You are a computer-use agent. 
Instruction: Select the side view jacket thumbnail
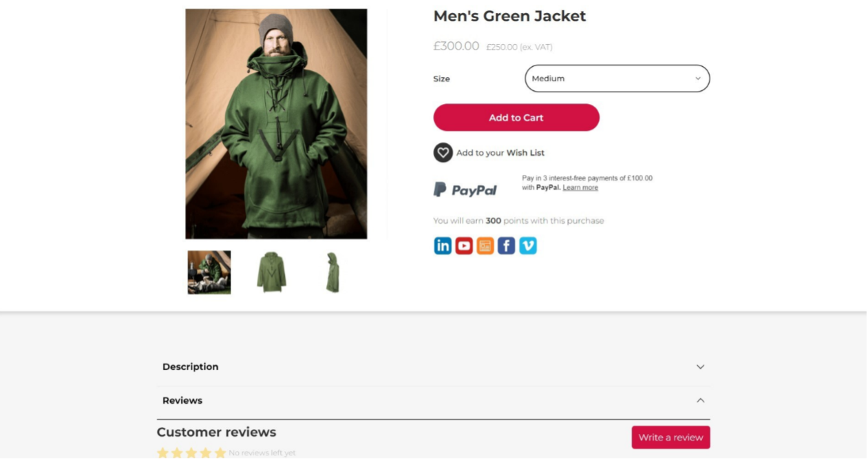point(333,272)
